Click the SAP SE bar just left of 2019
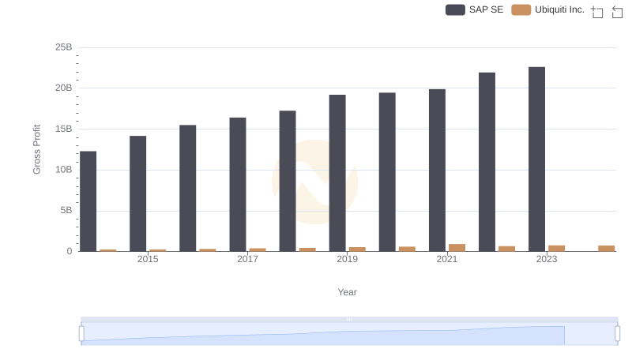This screenshot has width=632, height=364. [x=337, y=173]
